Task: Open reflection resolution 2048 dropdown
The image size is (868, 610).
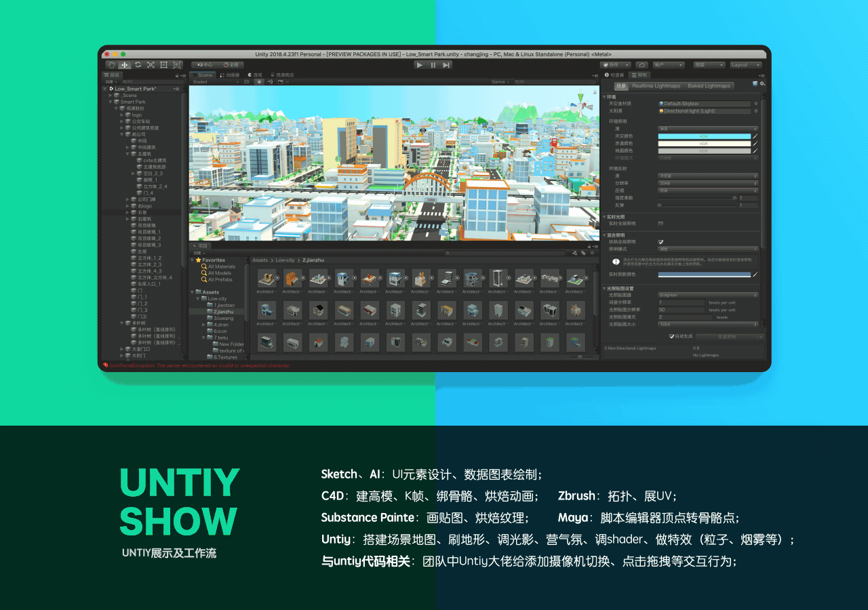Action: (708, 183)
